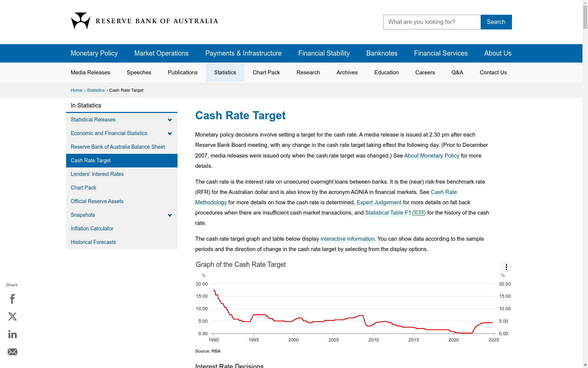Viewport: 588px width, 368px height.
Task: Expand the Statistical Releases submenu arrow
Action: pos(170,120)
